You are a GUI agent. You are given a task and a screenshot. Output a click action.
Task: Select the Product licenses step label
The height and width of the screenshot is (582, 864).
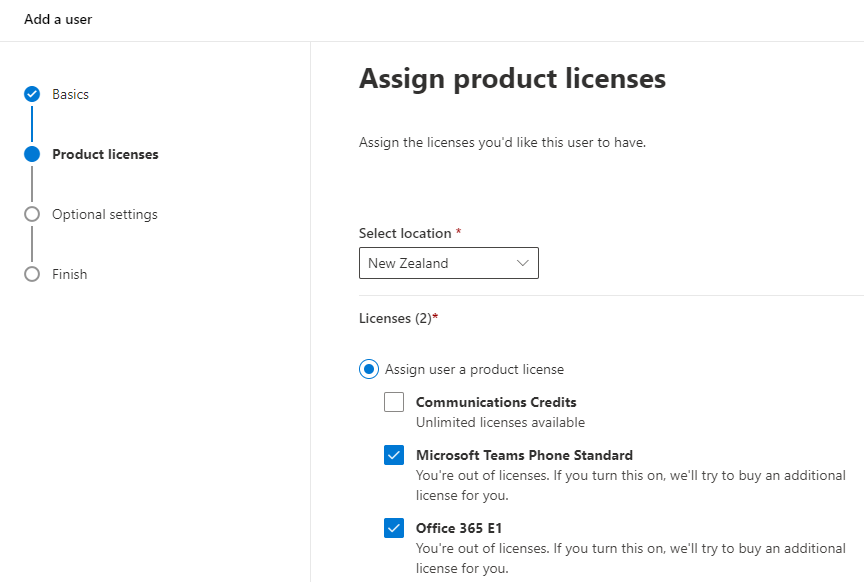pyautogui.click(x=105, y=154)
